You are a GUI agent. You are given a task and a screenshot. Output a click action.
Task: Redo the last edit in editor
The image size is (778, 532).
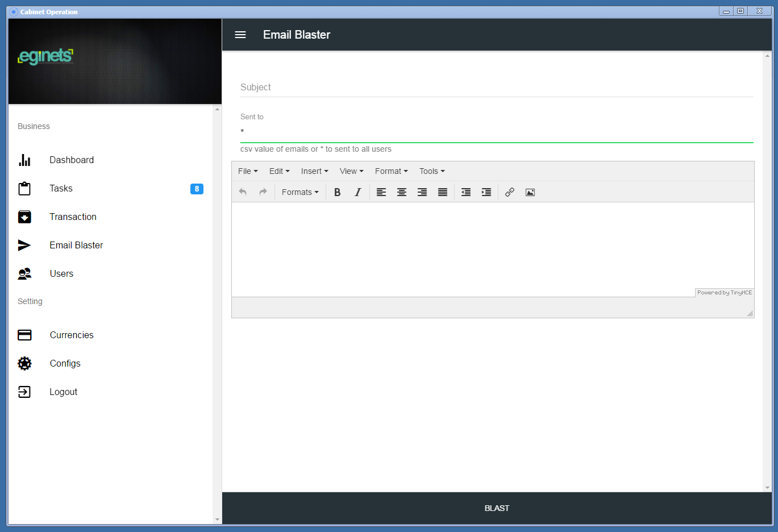pos(263,192)
